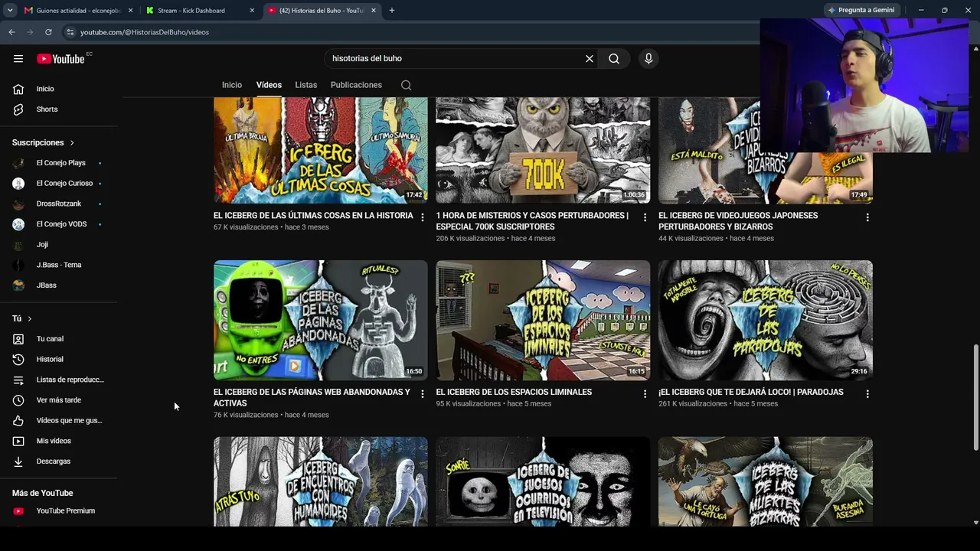Viewport: 980px width, 551px height.
Task: Click the magnifier search button
Action: pos(614,59)
